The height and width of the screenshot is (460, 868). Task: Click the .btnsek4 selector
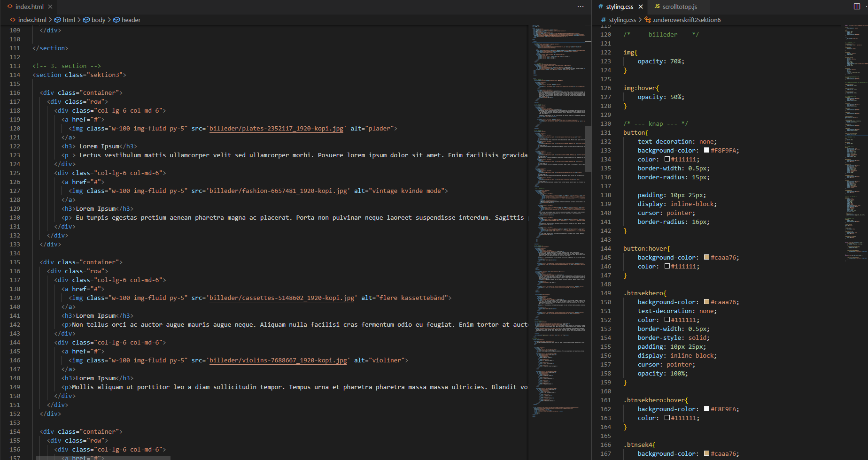(637, 445)
